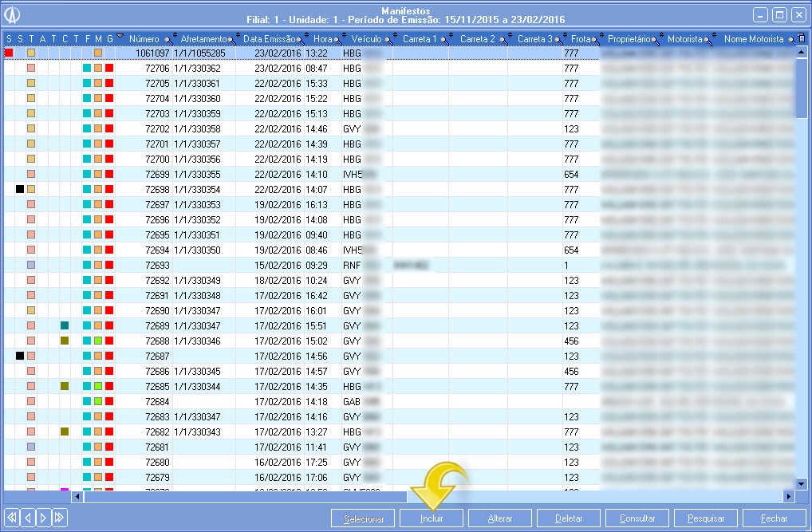The image size is (812, 532).
Task: Click the Pesquisar button
Action: [x=706, y=518]
